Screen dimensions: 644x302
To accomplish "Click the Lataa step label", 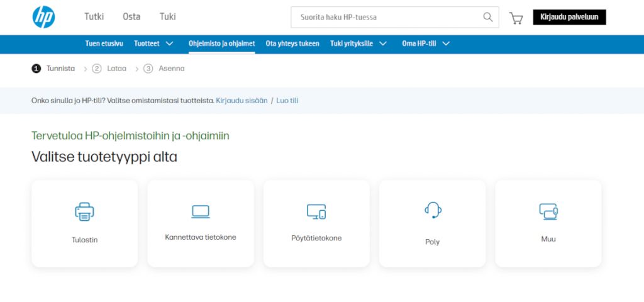I will pyautogui.click(x=116, y=69).
